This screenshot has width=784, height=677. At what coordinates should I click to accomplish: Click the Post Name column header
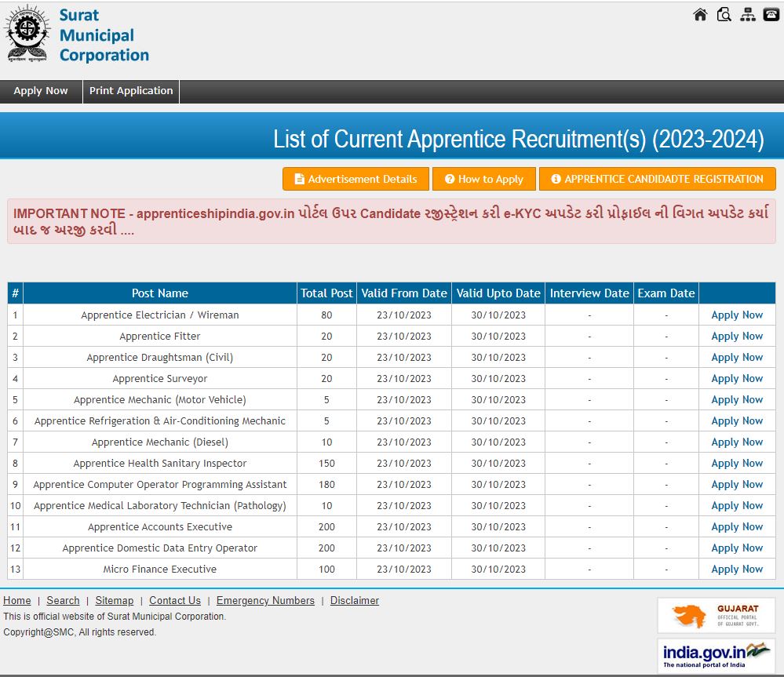pyautogui.click(x=160, y=293)
